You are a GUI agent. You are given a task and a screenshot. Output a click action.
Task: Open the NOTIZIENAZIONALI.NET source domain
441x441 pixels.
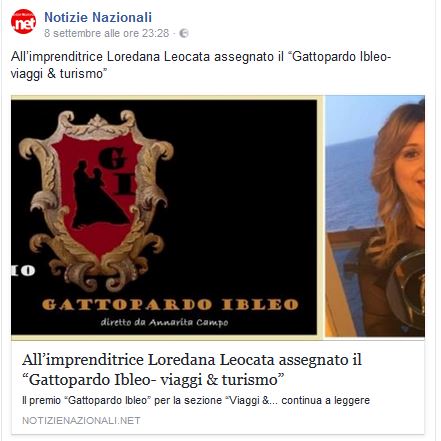point(81,421)
